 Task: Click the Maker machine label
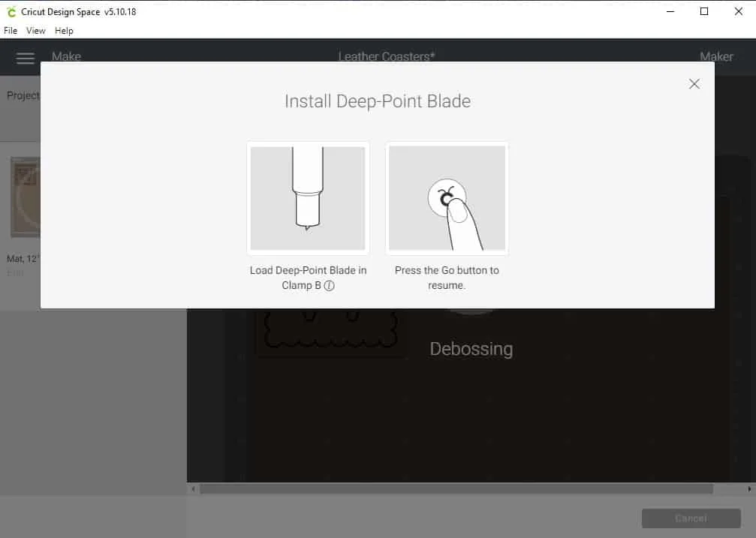tap(716, 56)
